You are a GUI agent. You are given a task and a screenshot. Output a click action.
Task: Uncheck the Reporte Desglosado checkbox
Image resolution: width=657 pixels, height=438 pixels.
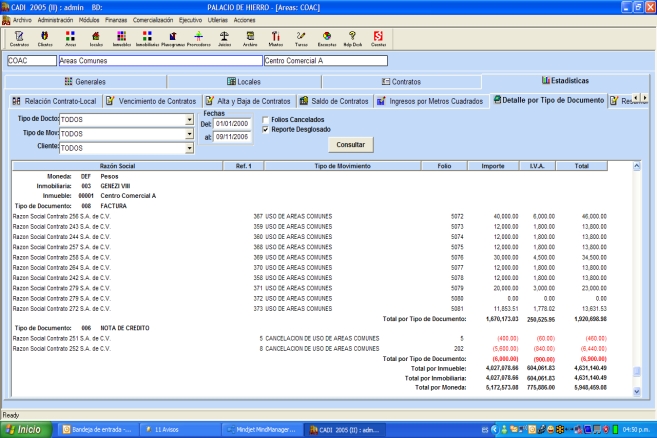(265, 128)
